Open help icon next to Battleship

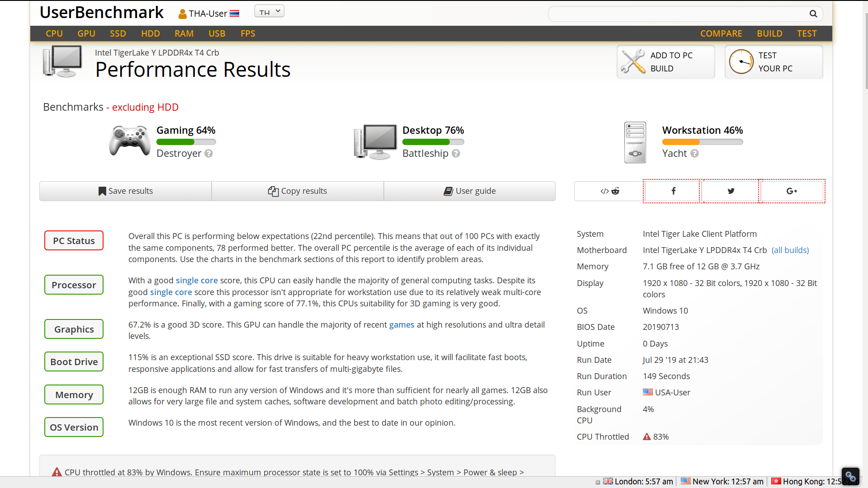[456, 154]
